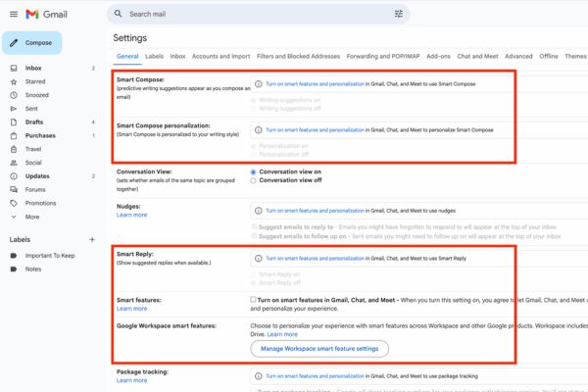Click the Purchases bag icon
588x392 pixels.
(x=14, y=135)
